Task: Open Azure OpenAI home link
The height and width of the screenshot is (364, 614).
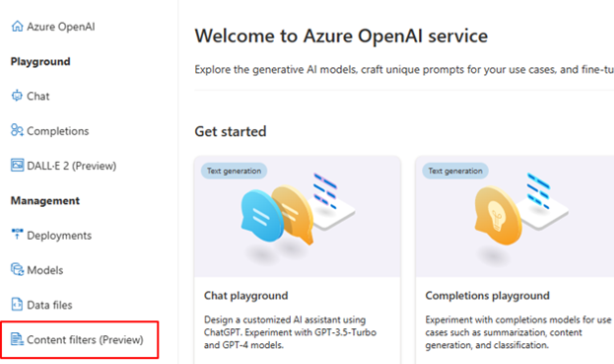Action: [61, 27]
